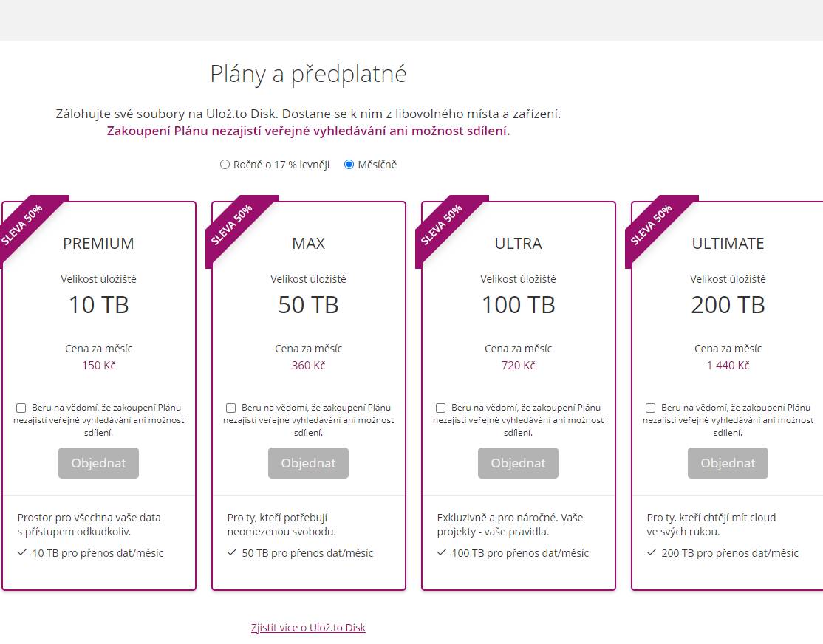Click checkmark icon beside '10 TB pro přenos'
The width and height of the screenshot is (823, 644).
tap(22, 552)
